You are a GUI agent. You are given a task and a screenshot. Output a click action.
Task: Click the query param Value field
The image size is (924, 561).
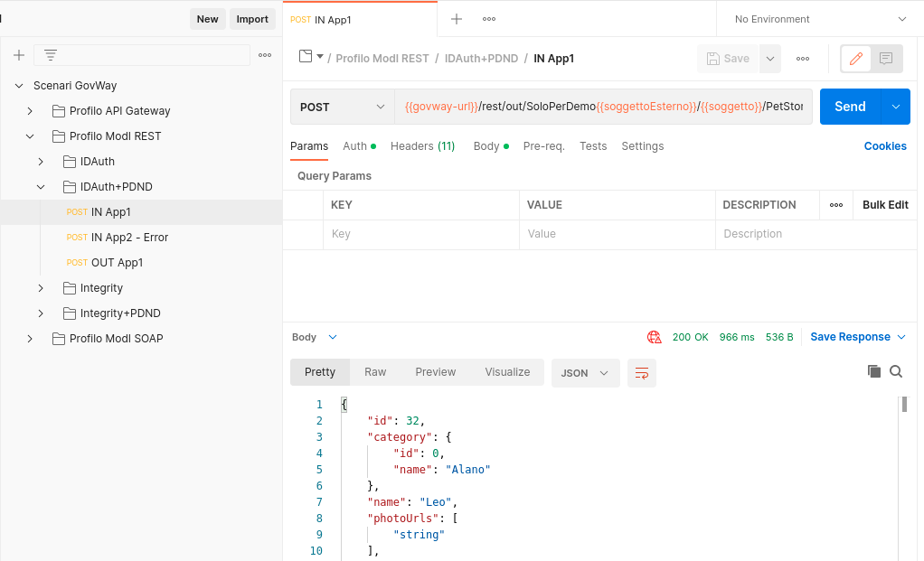(x=617, y=234)
